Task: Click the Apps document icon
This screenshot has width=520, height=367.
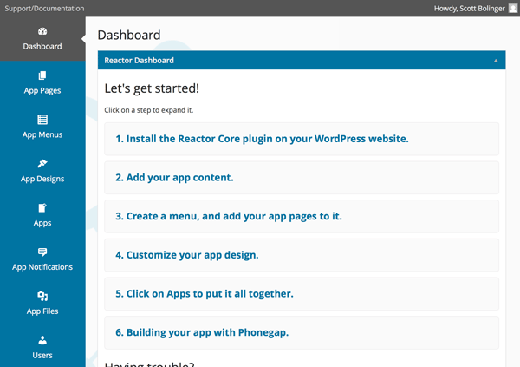Action: [42, 208]
